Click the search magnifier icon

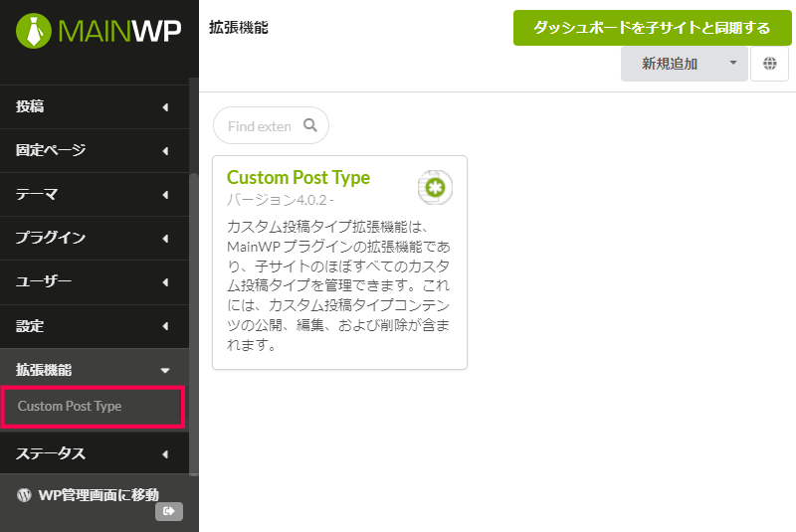tap(310, 125)
